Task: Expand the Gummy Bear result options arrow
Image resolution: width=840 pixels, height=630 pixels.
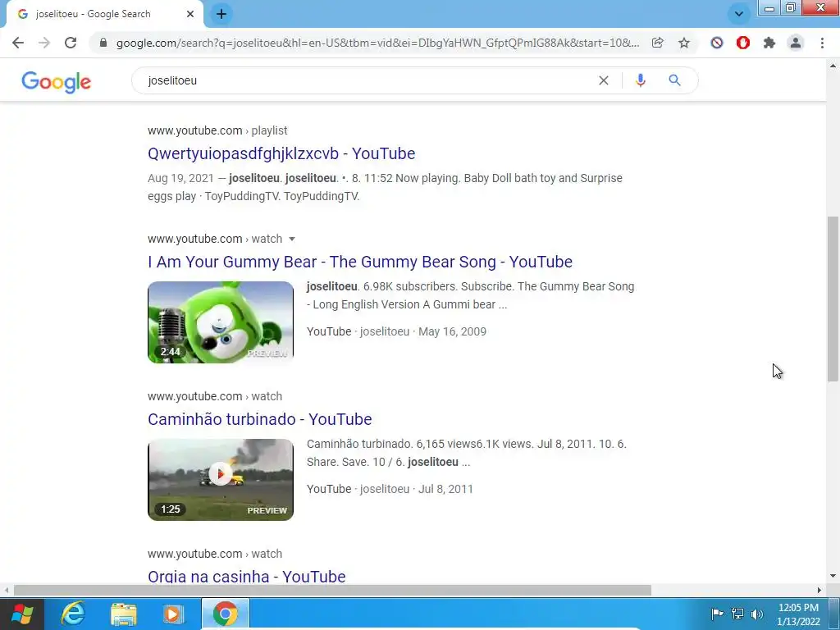Action: tap(292, 239)
